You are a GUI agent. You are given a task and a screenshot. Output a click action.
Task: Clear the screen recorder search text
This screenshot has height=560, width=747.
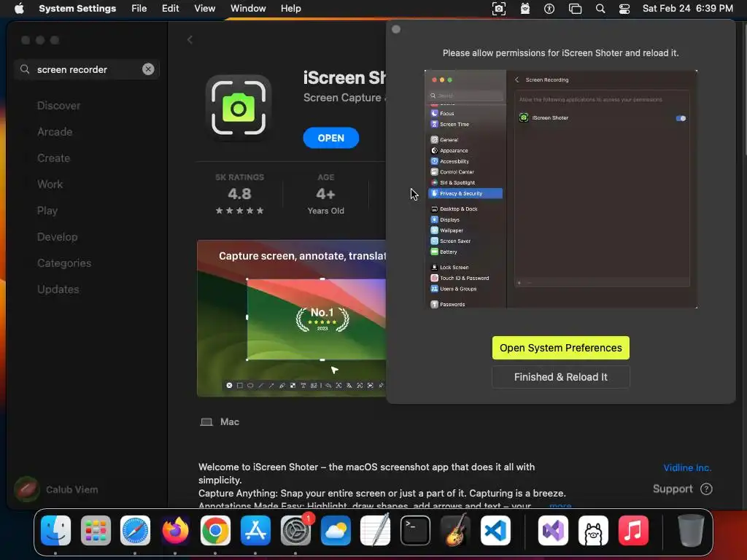point(148,69)
